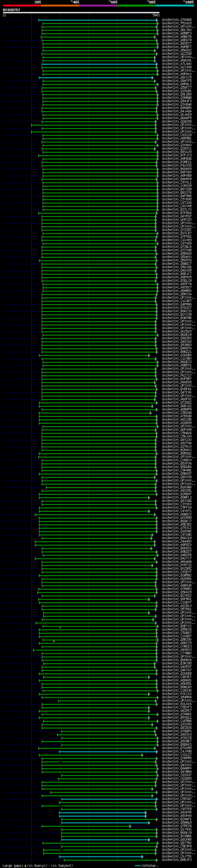Click the UniRef100_B4MQM0 label

tap(176, 108)
